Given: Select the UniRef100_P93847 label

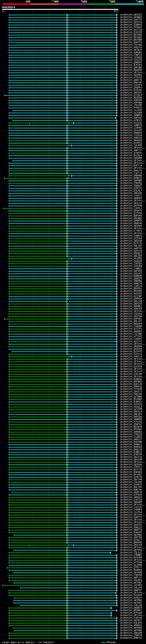Looking at the screenshot, I should pos(131,27).
